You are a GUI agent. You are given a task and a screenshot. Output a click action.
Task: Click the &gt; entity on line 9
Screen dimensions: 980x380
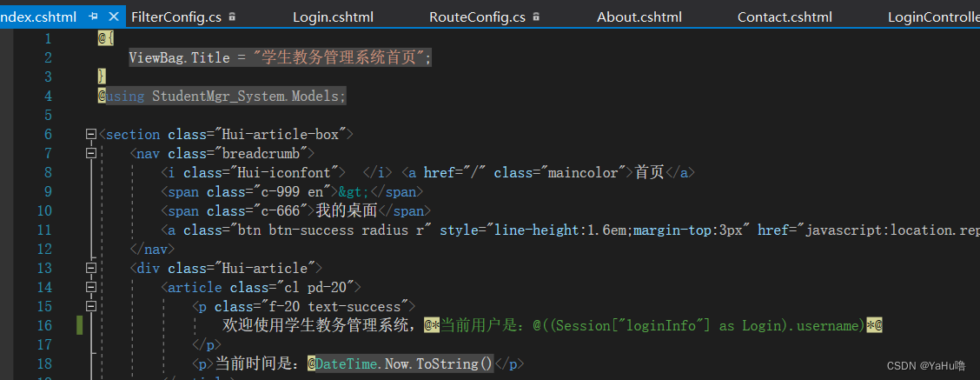(x=354, y=191)
